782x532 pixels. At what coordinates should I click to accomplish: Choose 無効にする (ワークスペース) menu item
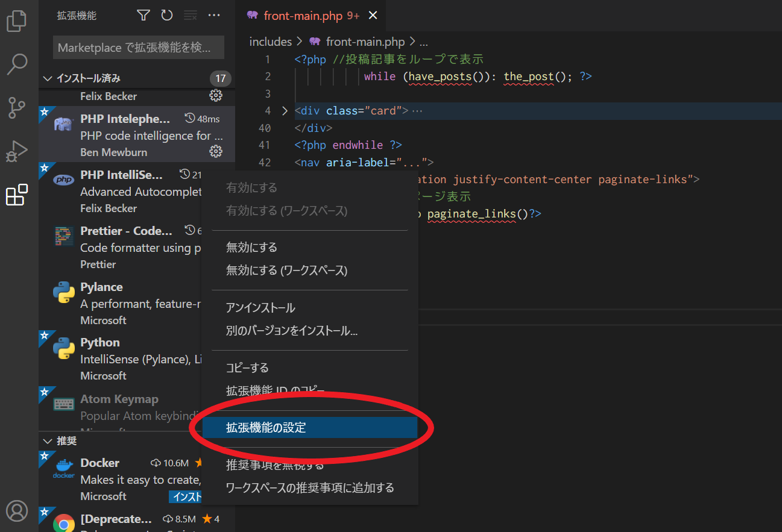click(310, 271)
